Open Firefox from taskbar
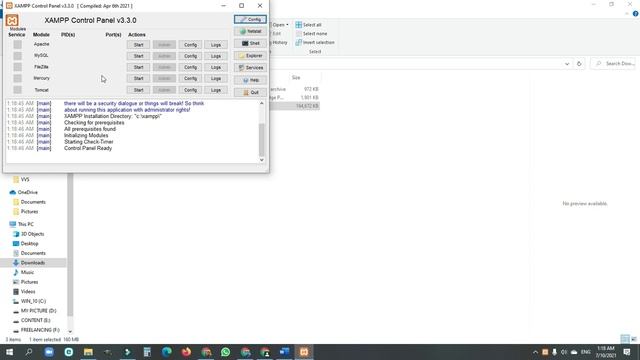 (x=186, y=352)
